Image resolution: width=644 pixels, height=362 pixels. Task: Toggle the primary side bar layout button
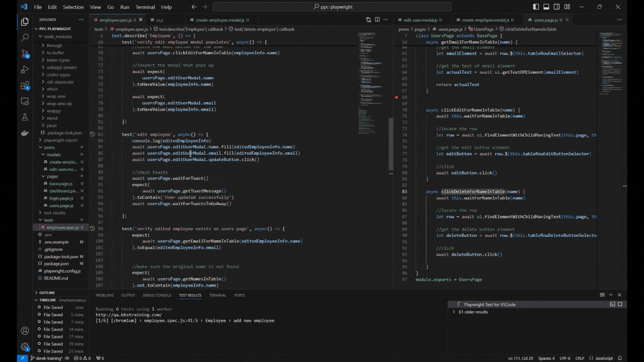536,7
